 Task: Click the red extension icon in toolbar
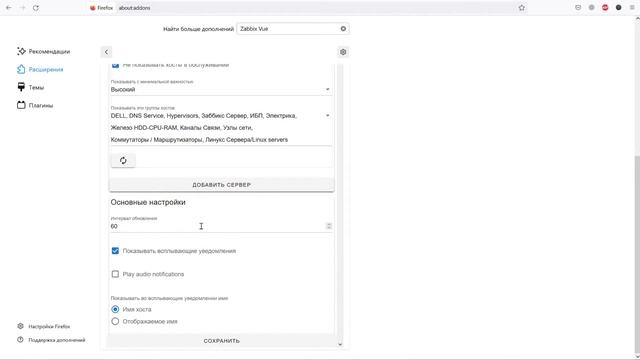coord(605,8)
